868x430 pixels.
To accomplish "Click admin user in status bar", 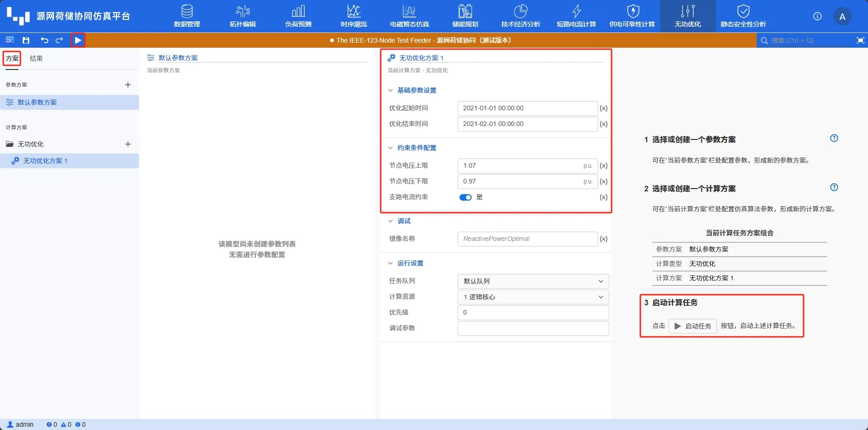I will (20, 424).
